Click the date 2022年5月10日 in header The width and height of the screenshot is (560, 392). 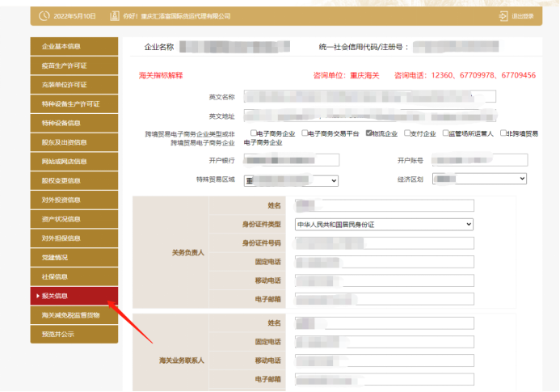click(x=74, y=16)
